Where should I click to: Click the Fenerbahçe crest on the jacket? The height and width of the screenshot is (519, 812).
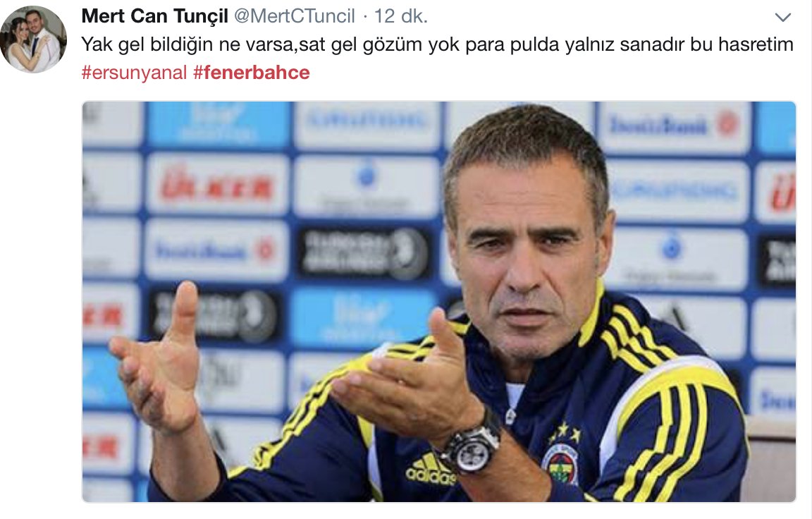click(561, 463)
